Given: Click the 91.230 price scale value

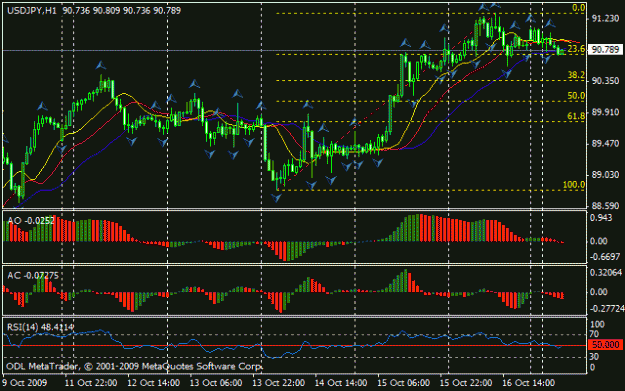Looking at the screenshot, I should [605, 18].
